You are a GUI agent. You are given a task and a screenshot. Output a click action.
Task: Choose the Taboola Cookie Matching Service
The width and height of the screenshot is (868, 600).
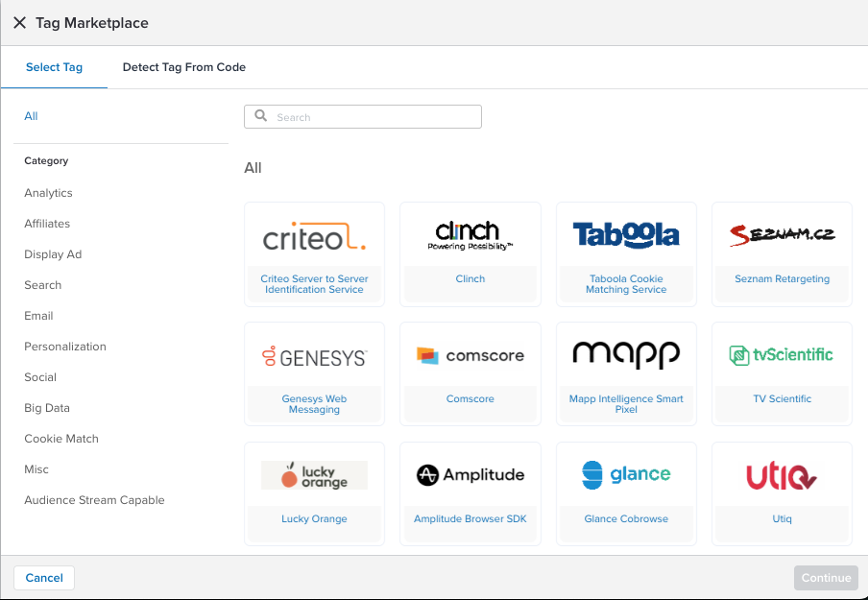click(625, 253)
